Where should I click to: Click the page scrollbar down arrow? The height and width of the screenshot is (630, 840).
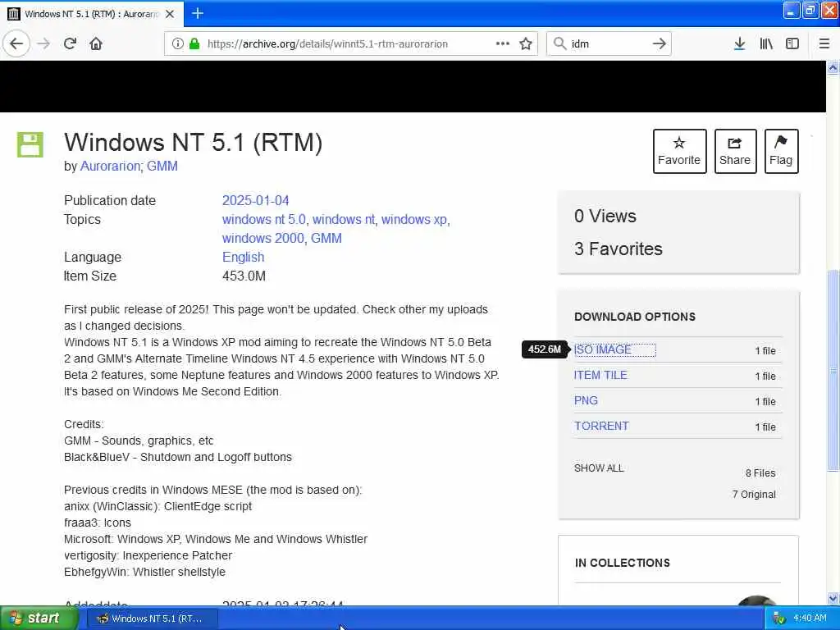pos(833,598)
